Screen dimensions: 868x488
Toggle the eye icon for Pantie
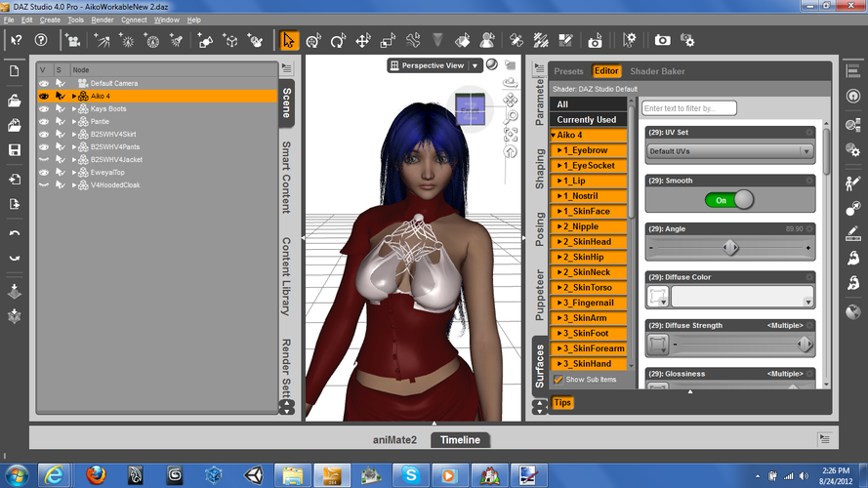click(x=44, y=121)
